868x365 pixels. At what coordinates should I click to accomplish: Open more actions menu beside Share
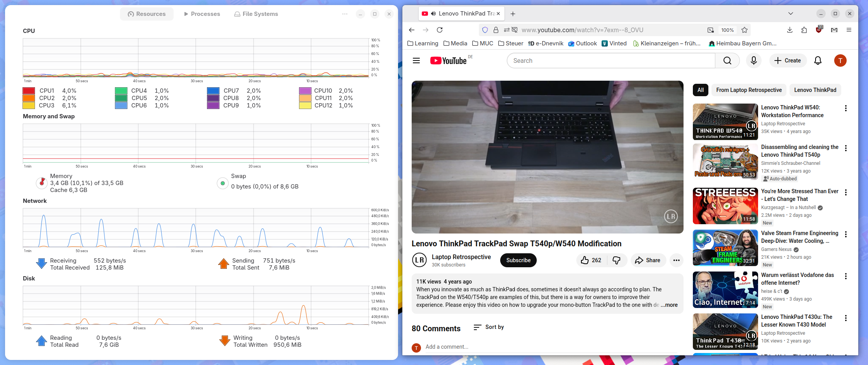coord(676,260)
